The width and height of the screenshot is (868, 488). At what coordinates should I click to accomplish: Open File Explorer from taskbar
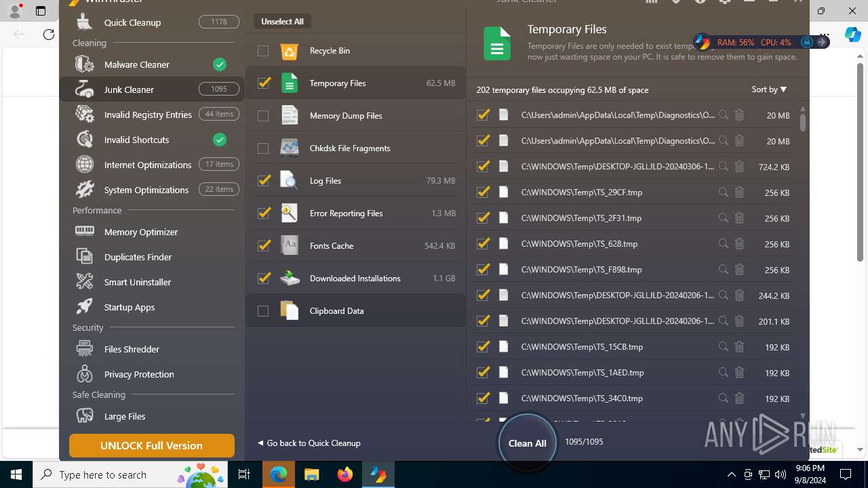point(311,474)
